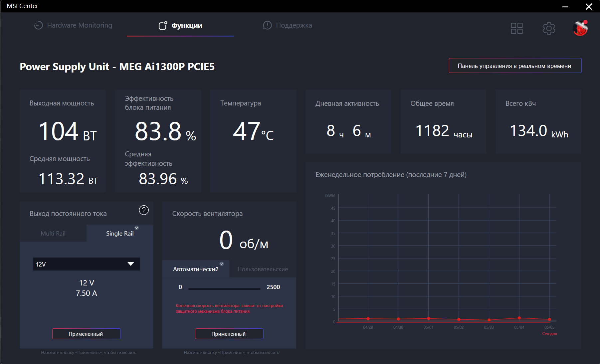Select Multi Rail mode
600x364 pixels.
click(53, 233)
